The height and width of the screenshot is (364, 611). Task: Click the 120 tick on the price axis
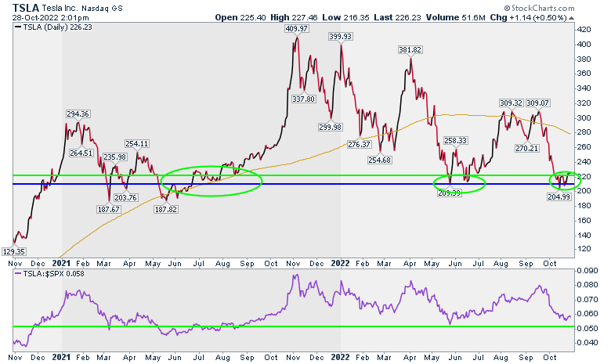click(584, 249)
